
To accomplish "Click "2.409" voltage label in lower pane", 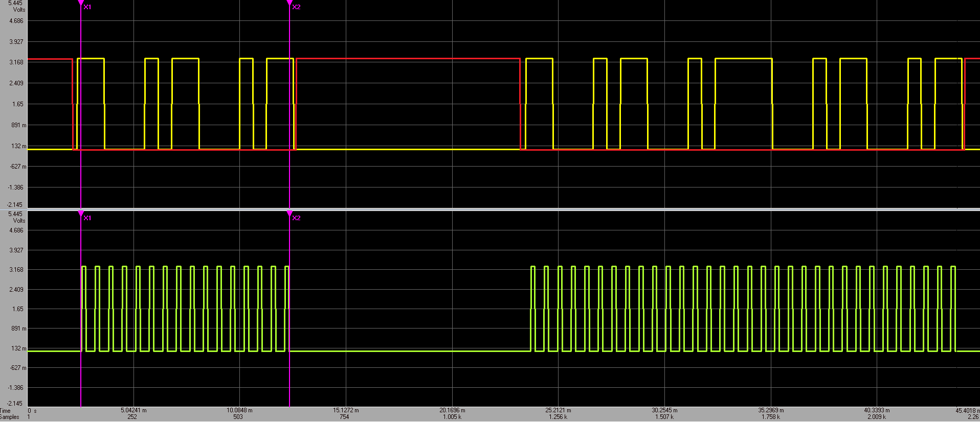I will [16, 290].
